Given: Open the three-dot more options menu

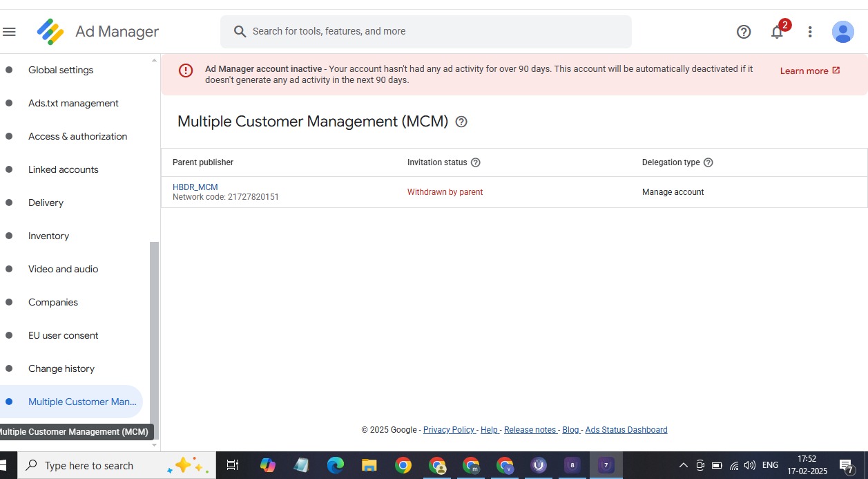Looking at the screenshot, I should pyautogui.click(x=810, y=32).
